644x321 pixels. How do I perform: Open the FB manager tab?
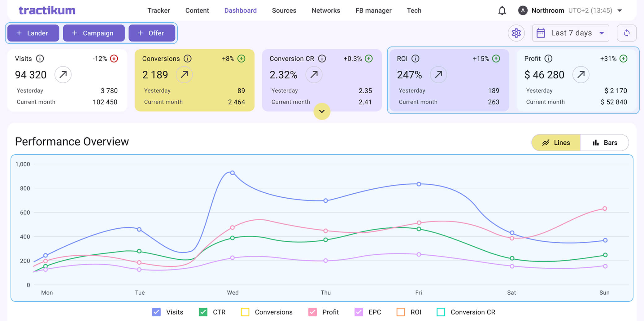[373, 11]
